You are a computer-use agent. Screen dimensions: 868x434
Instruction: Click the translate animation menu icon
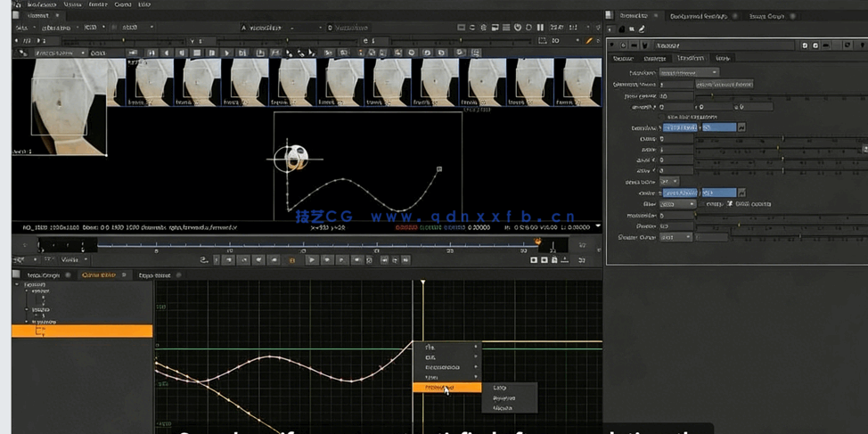click(x=741, y=127)
